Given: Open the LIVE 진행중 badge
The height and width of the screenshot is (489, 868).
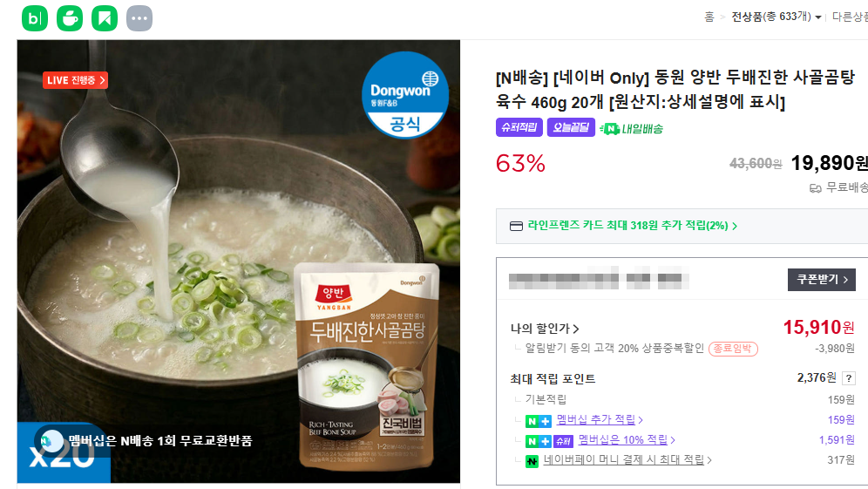Looking at the screenshot, I should (x=75, y=80).
